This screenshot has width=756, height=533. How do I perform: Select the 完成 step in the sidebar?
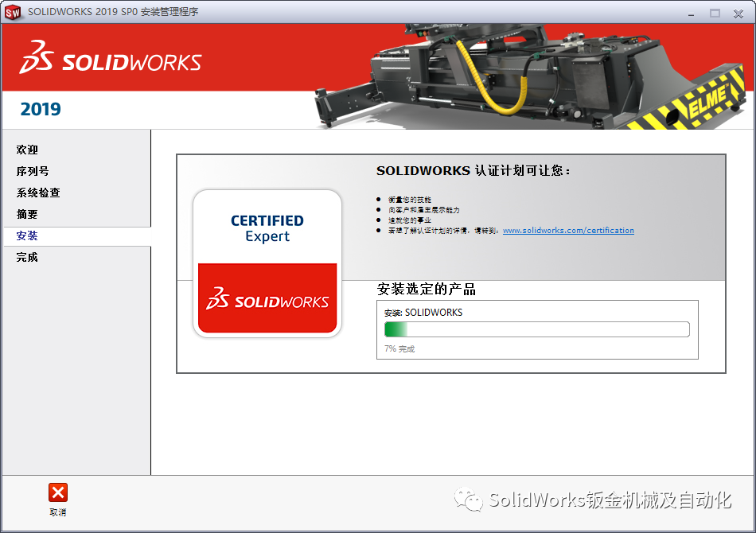26,257
